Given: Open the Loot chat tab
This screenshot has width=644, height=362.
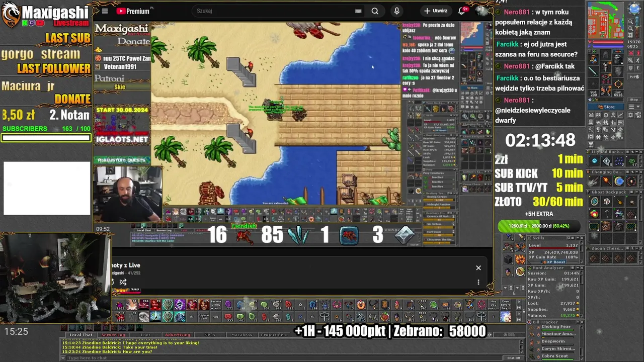Looking at the screenshot, I should pos(145,335).
